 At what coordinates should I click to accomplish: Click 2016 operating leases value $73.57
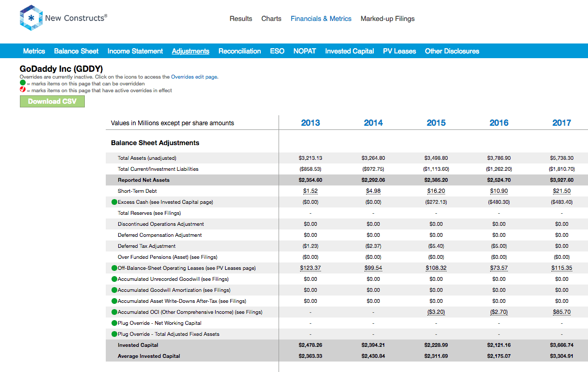[x=499, y=268]
